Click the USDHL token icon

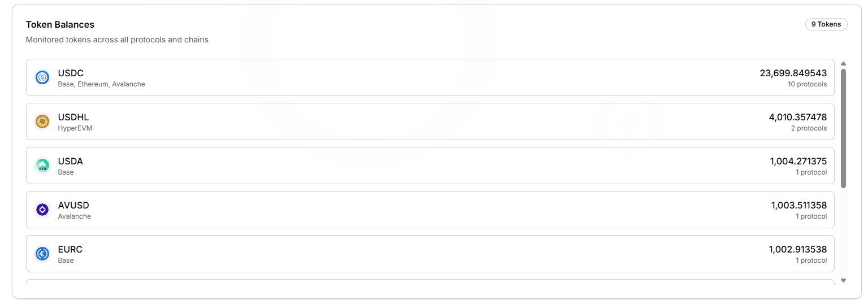(42, 121)
